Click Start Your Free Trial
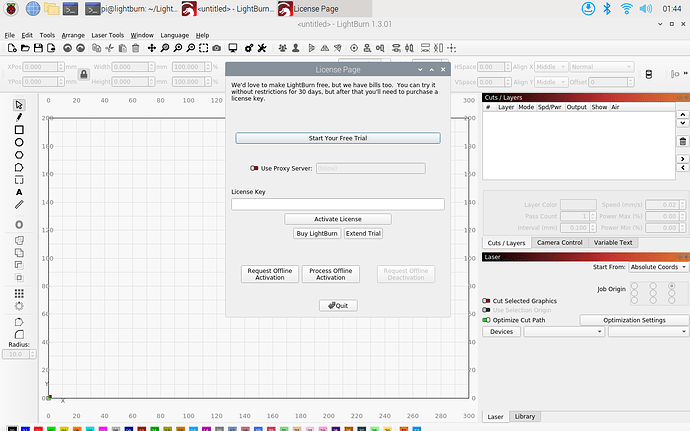 pos(338,138)
